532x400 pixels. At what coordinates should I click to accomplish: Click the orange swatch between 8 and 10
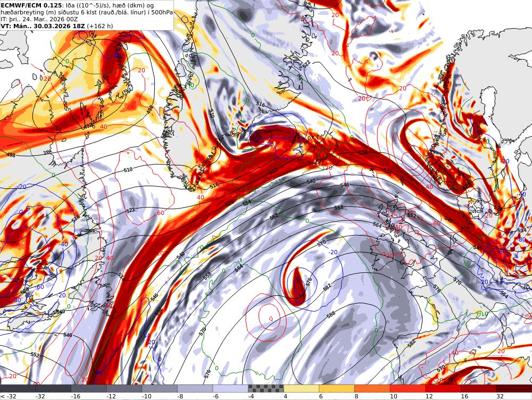(372, 388)
